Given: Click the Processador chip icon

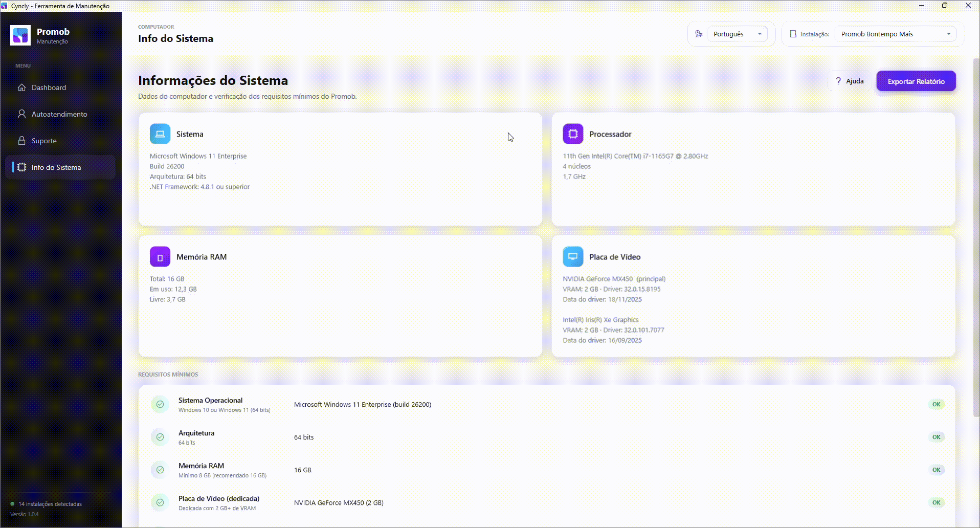Looking at the screenshot, I should click(573, 134).
